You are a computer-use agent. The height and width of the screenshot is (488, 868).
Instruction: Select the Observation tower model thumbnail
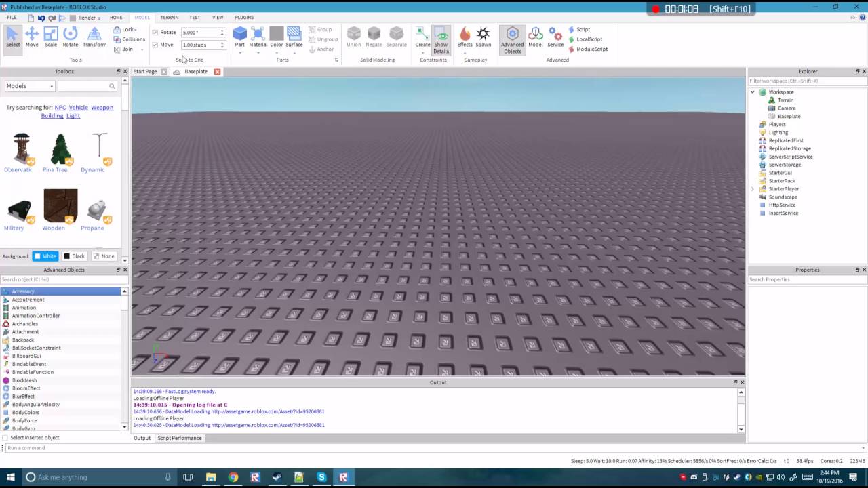point(21,148)
